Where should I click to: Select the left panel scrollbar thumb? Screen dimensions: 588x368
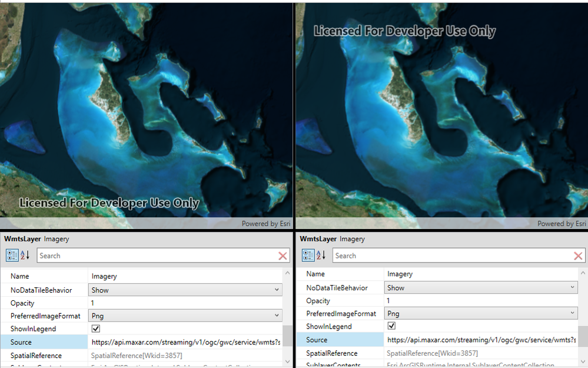click(288, 336)
